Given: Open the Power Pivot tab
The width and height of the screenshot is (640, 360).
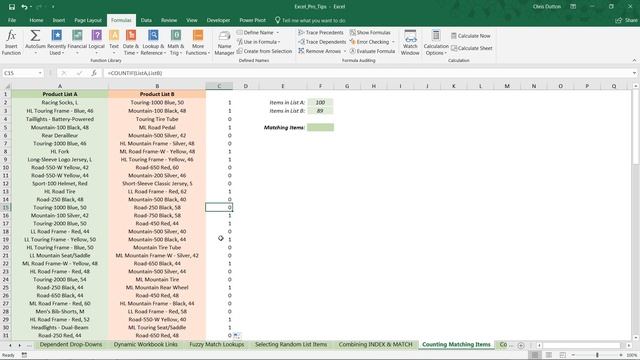Looking at the screenshot, I should 252,20.
